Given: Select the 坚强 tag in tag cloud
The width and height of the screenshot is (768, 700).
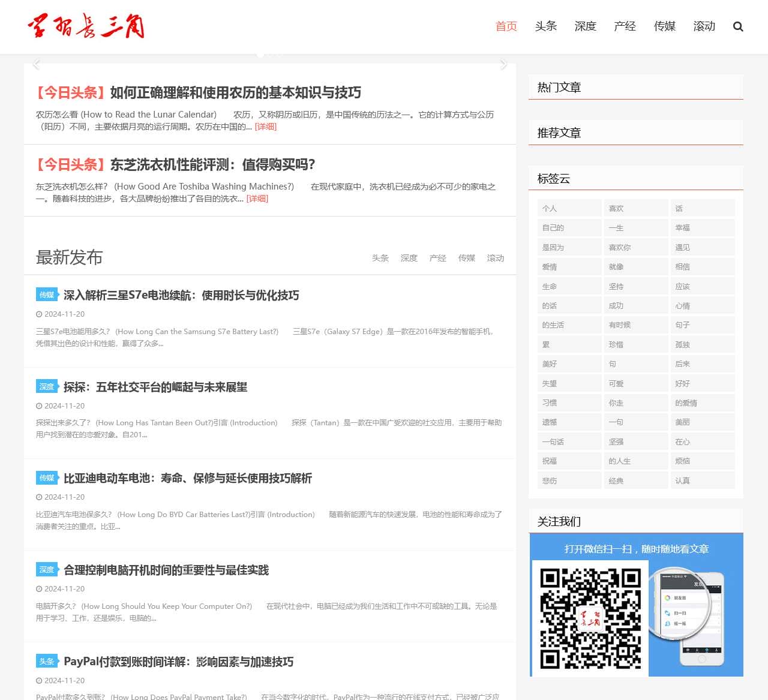Looking at the screenshot, I should point(636,441).
